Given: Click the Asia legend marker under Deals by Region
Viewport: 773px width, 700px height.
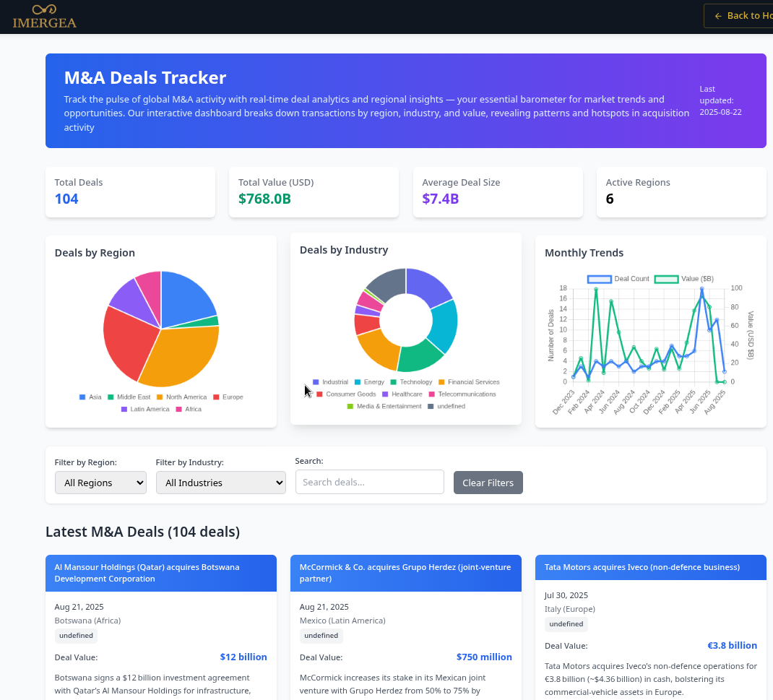Looking at the screenshot, I should coord(82,397).
